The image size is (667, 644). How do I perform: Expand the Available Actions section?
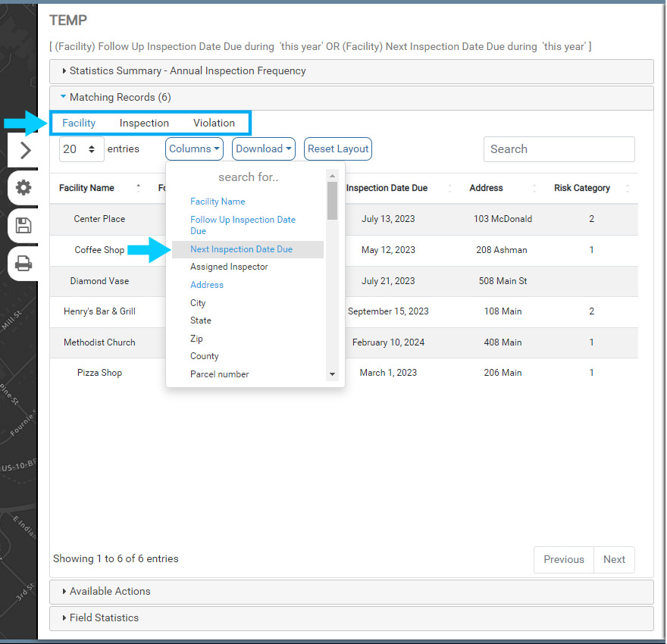pos(110,591)
